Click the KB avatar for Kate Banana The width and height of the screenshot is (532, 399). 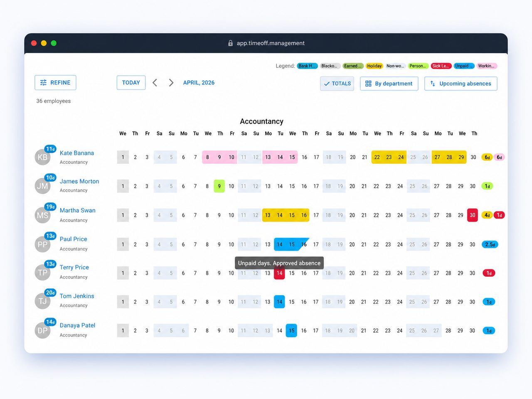(x=42, y=158)
